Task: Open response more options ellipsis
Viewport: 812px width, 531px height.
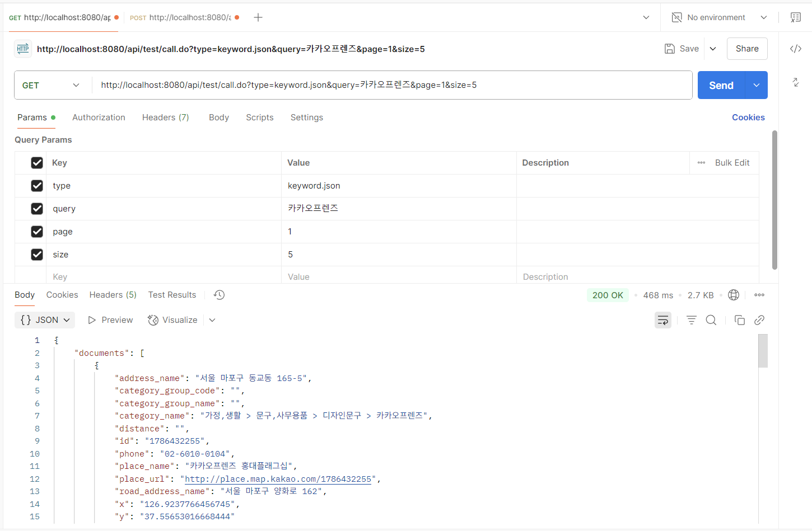Action: tap(759, 295)
